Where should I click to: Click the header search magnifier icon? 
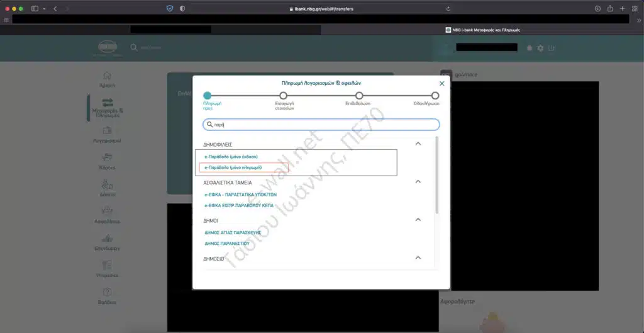[134, 48]
